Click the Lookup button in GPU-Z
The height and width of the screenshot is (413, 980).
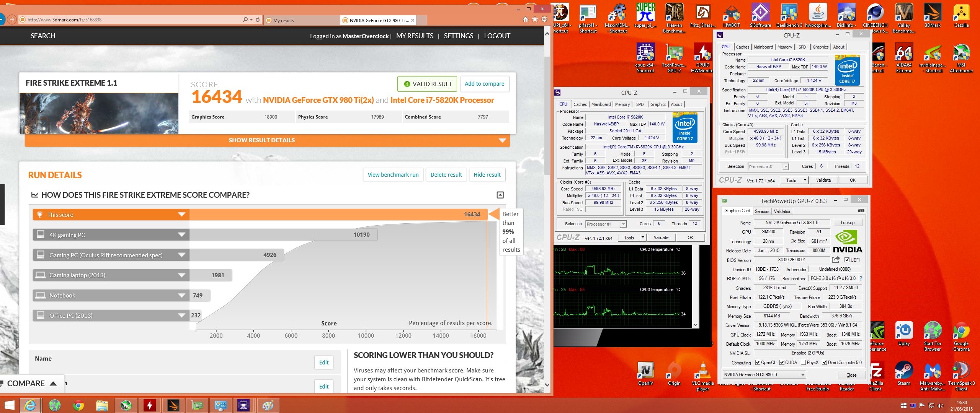pos(848,223)
